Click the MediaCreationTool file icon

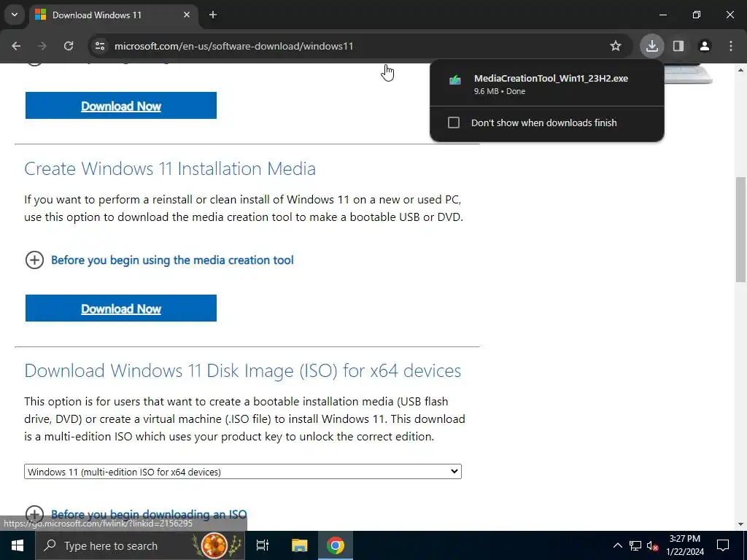click(x=455, y=79)
